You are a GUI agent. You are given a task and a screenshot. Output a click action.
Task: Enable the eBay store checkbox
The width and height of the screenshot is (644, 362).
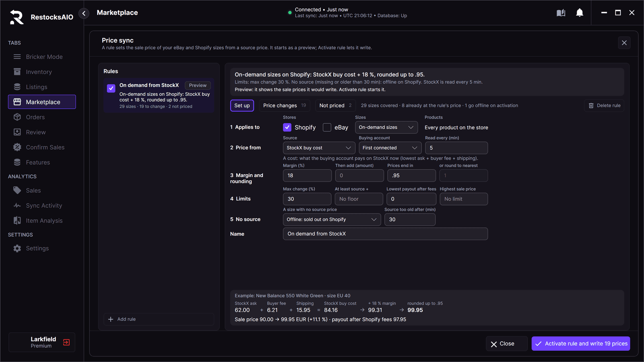(327, 128)
